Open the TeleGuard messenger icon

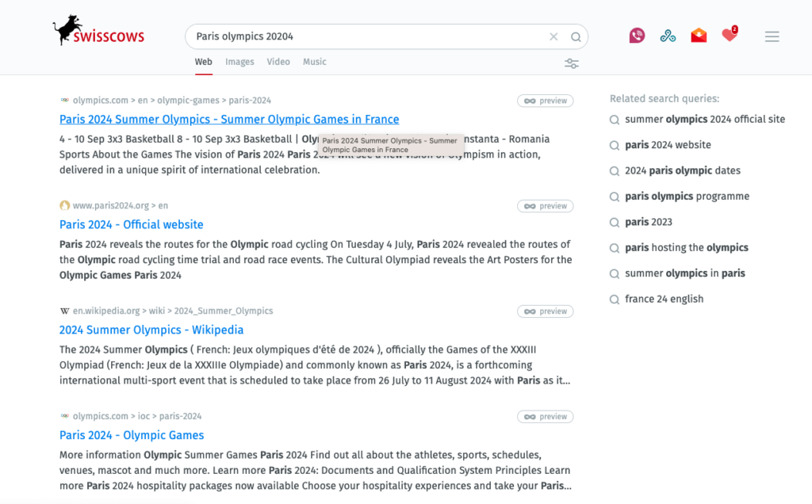(637, 36)
